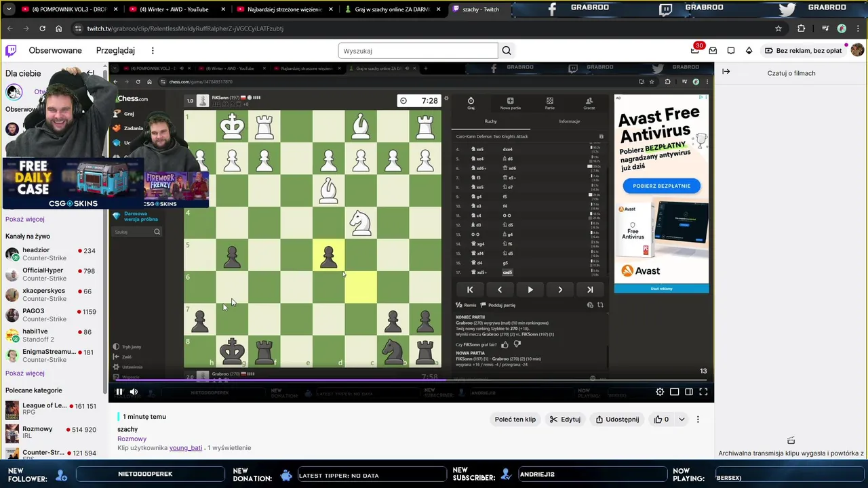
Task: Open the Twitch home logo
Action: click(x=11, y=51)
